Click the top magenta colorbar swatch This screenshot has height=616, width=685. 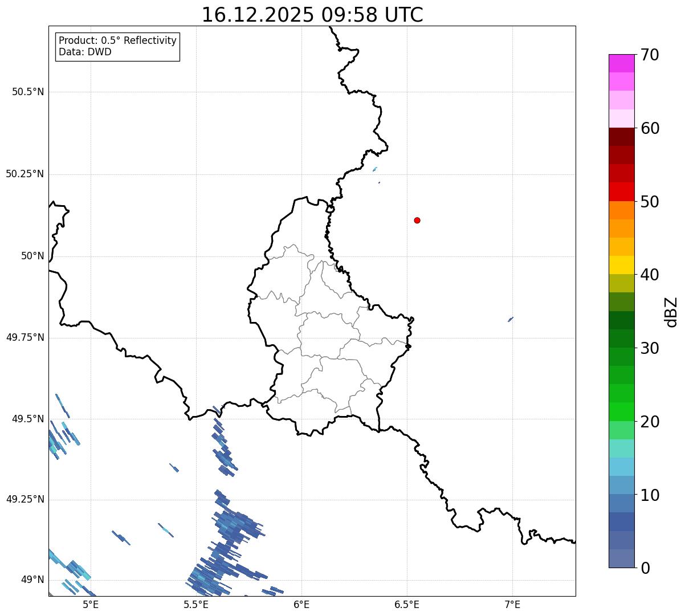click(621, 63)
